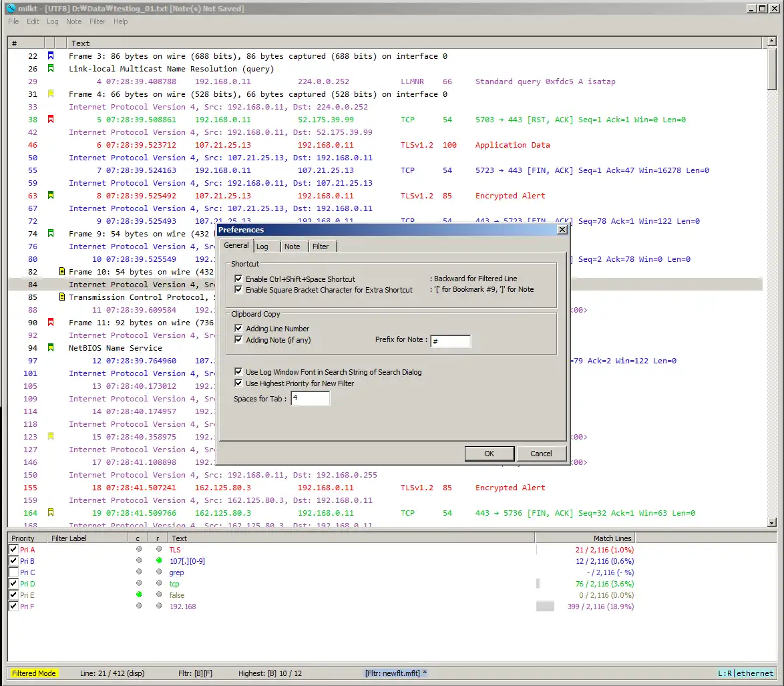Toggle the green 'r' indicator for Pri B filter
The width and height of the screenshot is (784, 686).
coord(159,560)
